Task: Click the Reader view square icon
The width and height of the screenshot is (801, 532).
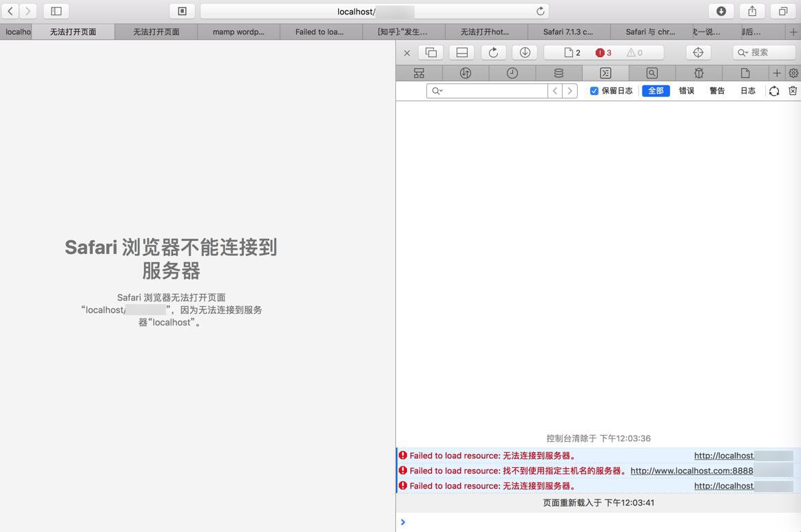Action: pos(183,11)
